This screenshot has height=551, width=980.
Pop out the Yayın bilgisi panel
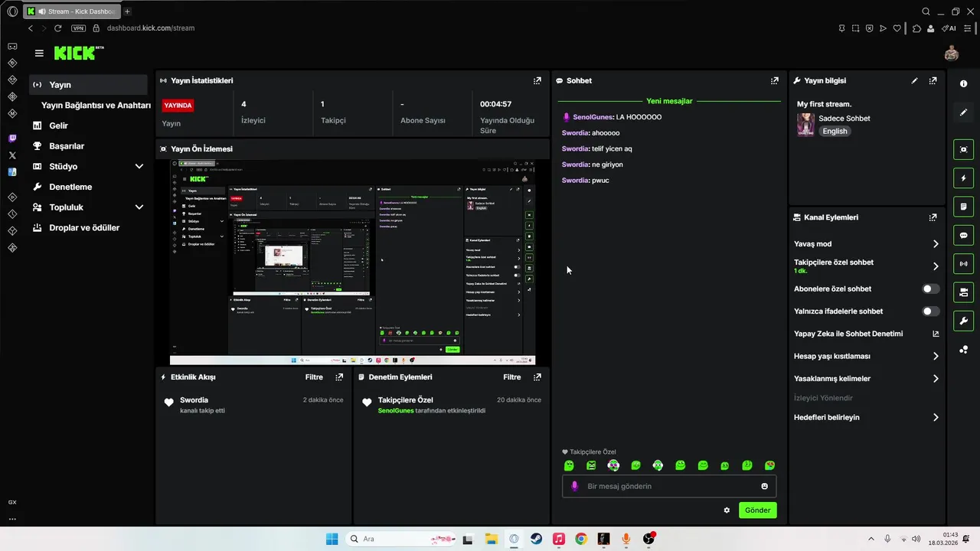pos(933,80)
